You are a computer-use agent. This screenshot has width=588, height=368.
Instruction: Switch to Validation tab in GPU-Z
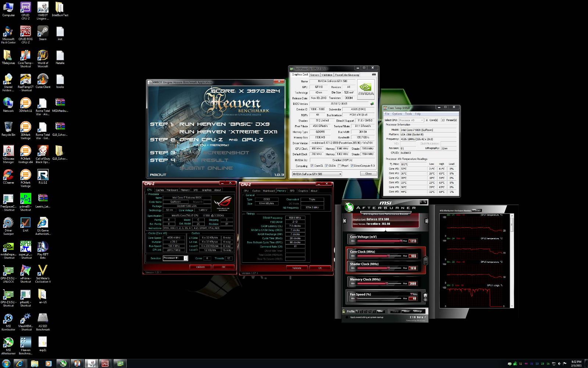tap(327, 75)
